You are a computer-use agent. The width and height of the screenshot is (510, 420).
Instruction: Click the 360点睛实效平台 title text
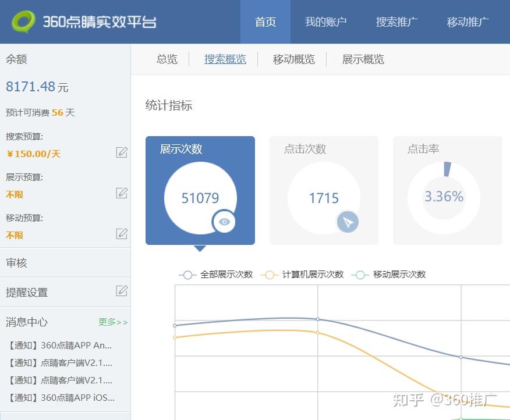coord(100,22)
